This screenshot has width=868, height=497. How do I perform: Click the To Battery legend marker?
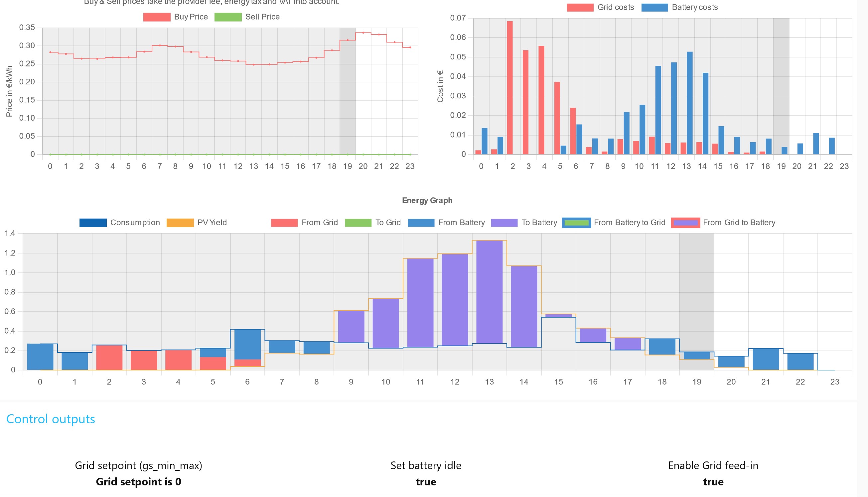pos(504,222)
